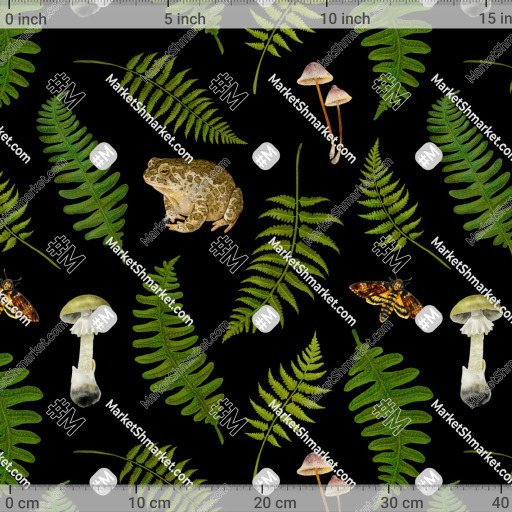Click the "0 cm" ruler label

(22, 503)
